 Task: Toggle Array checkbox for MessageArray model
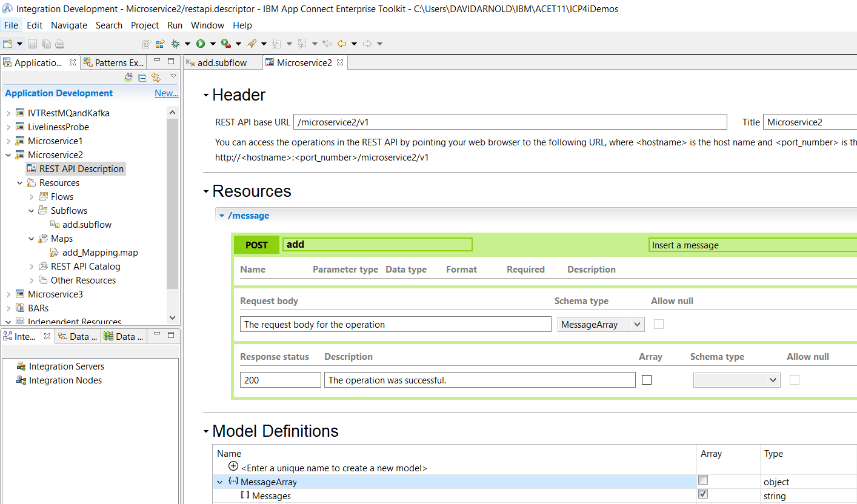pos(703,480)
